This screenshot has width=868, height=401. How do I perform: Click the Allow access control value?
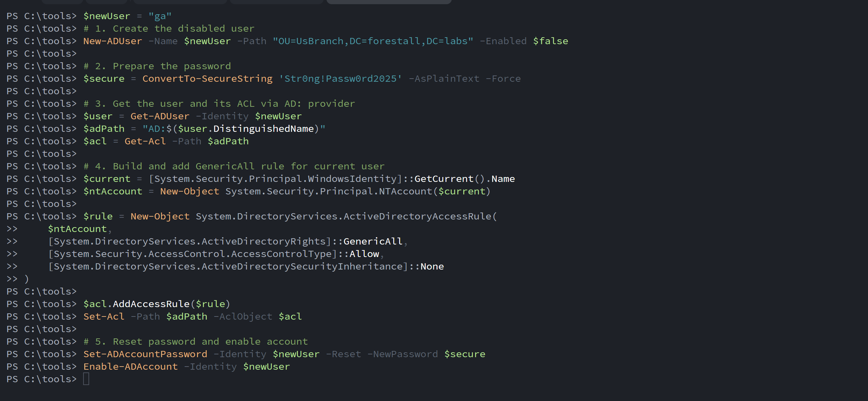click(x=364, y=254)
